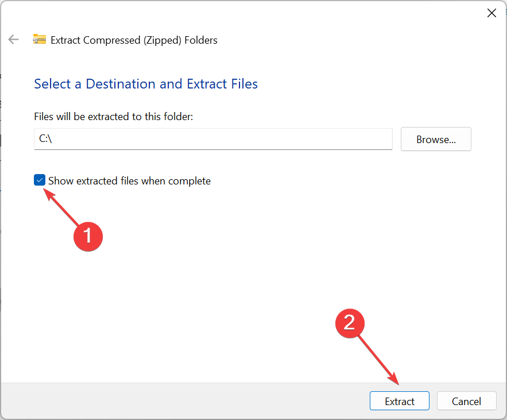Untick Show extracted files when complete
507x420 pixels.
tap(40, 181)
